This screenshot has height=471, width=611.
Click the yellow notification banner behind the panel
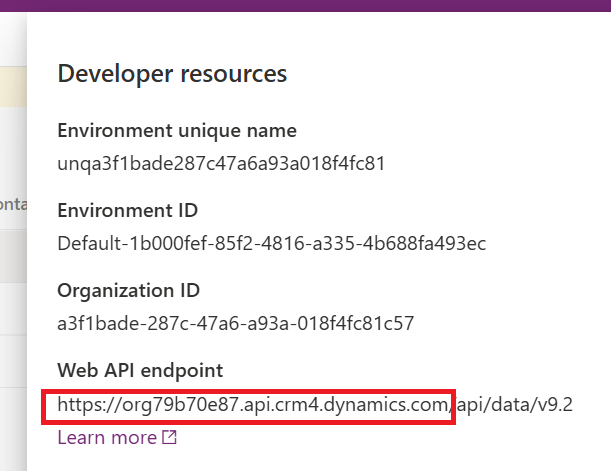[12, 87]
